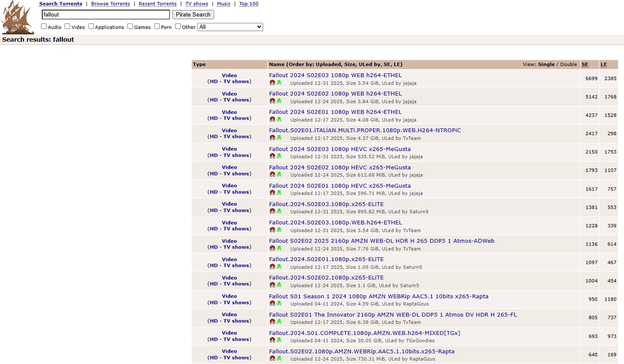Click green skull for S02E02 2160p Atmos-ADWeb

[279, 249]
